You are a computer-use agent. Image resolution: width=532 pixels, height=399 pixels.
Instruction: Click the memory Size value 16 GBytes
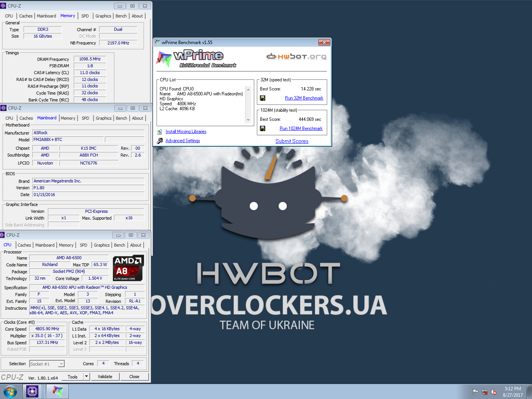43,36
